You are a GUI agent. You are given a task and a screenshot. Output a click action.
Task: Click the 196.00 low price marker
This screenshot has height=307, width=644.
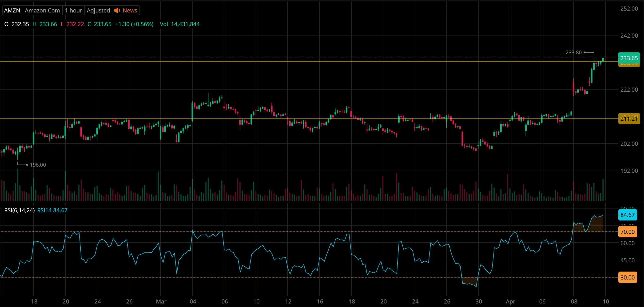tap(38, 165)
